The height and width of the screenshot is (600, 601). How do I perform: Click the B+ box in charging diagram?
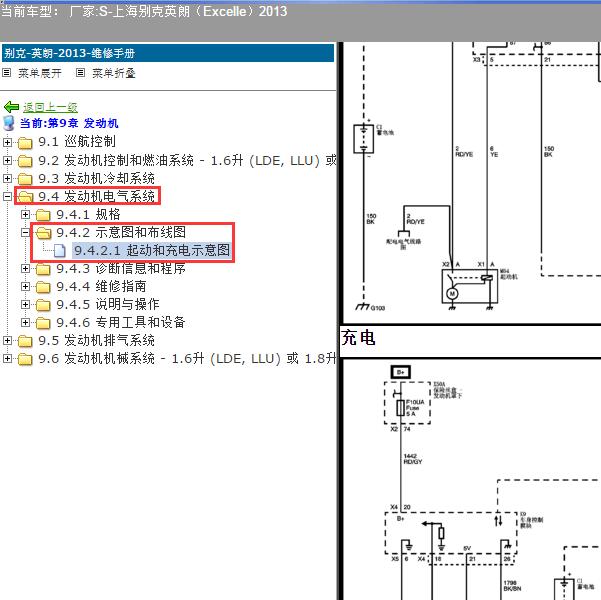click(401, 372)
